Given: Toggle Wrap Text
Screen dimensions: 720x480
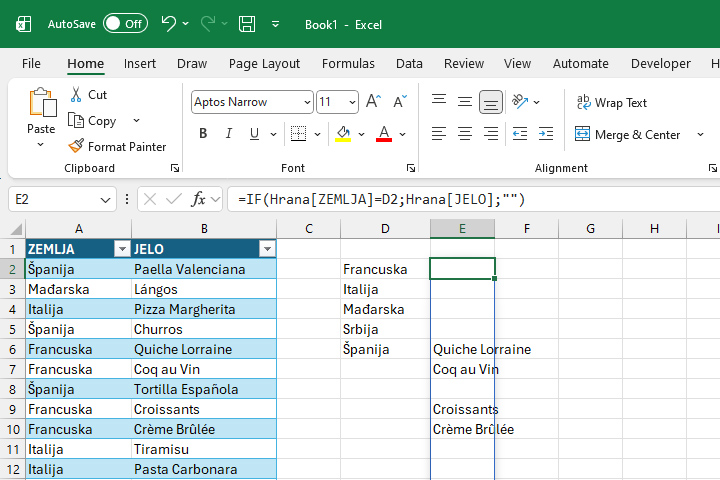Looking at the screenshot, I should point(611,103).
